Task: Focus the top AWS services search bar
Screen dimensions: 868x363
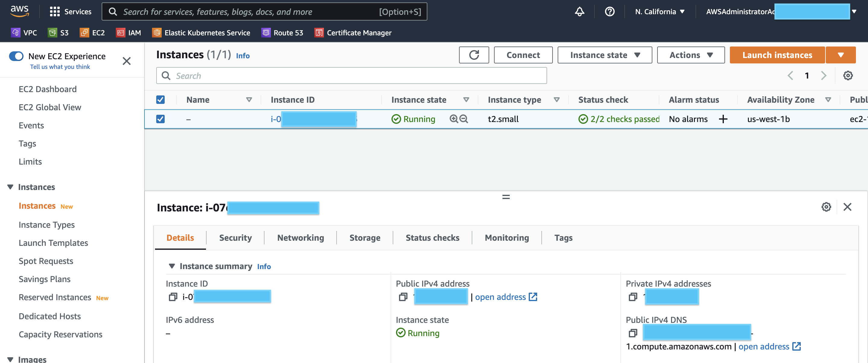Action: (265, 12)
